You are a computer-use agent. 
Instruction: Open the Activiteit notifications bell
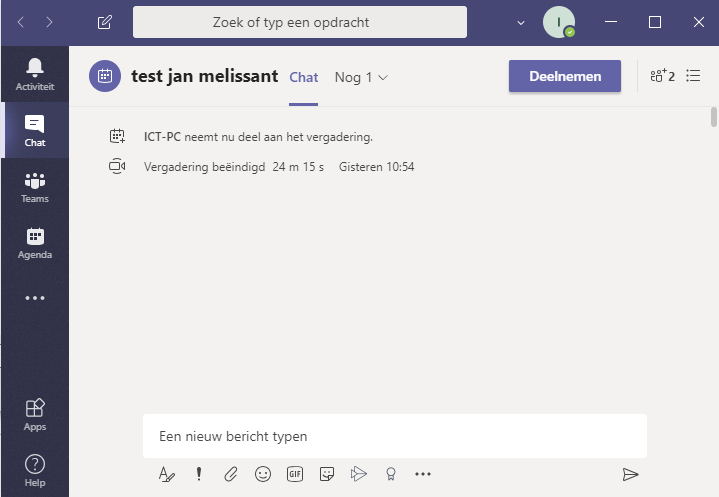coord(35,74)
